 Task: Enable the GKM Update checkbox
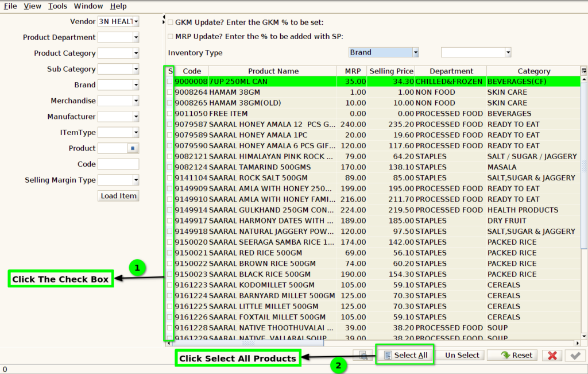click(x=170, y=22)
